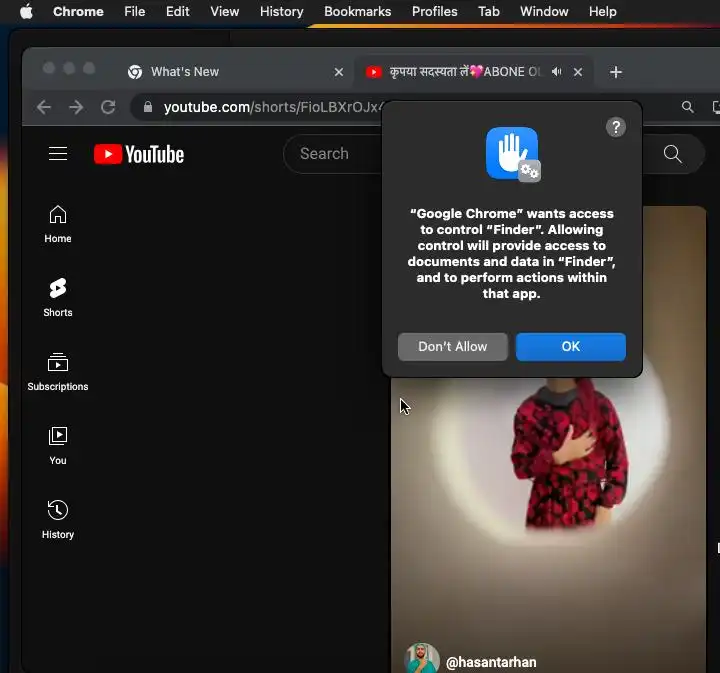The width and height of the screenshot is (720, 673).
Task: Click the zoom magnifier in address bar
Action: 687,107
